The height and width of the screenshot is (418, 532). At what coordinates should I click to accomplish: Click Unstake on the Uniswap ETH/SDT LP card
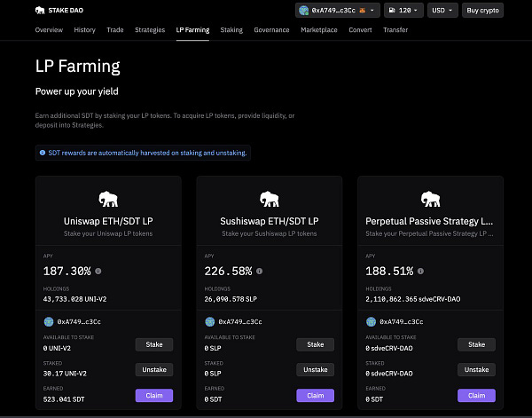click(154, 369)
